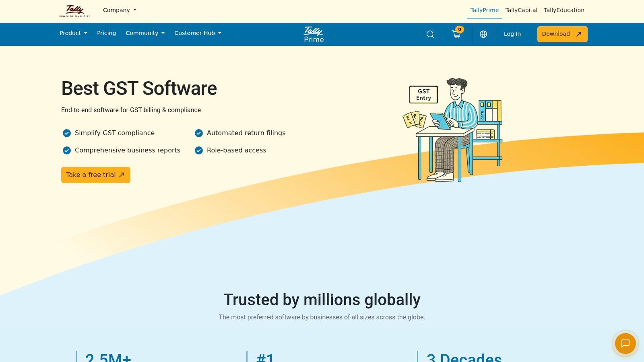This screenshot has height=362, width=644.
Task: Click the Trusted by millions globally heading
Action: coord(322,300)
